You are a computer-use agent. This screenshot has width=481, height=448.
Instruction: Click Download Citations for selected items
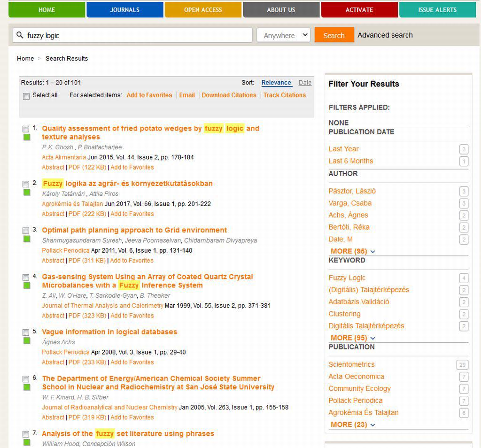pyautogui.click(x=229, y=95)
